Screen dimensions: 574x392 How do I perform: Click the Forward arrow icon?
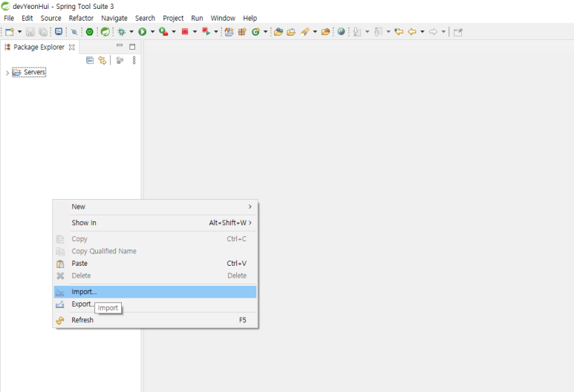pos(433,32)
